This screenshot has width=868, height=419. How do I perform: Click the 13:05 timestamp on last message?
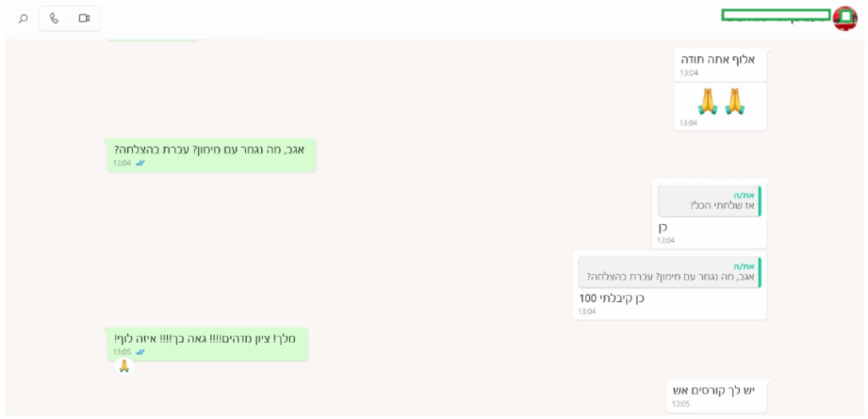click(x=681, y=404)
